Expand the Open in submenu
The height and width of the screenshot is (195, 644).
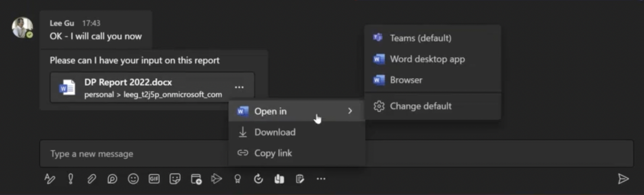(x=297, y=111)
